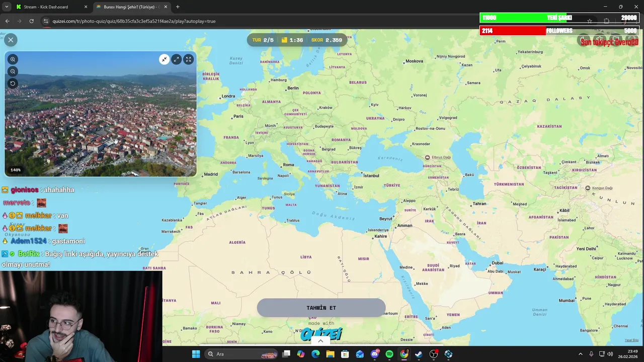Screen dimensions: 644x362
Task: Go forward in browser history
Action: [19, 21]
